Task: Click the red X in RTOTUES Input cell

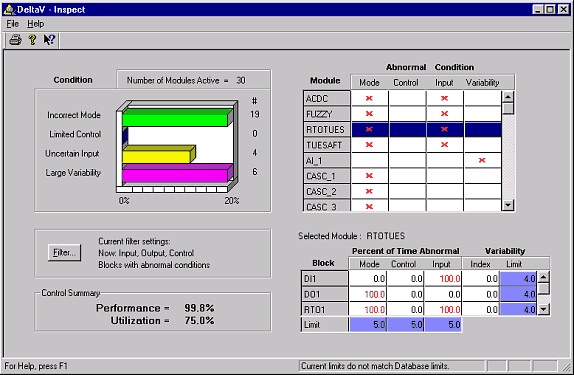Action: click(x=444, y=129)
